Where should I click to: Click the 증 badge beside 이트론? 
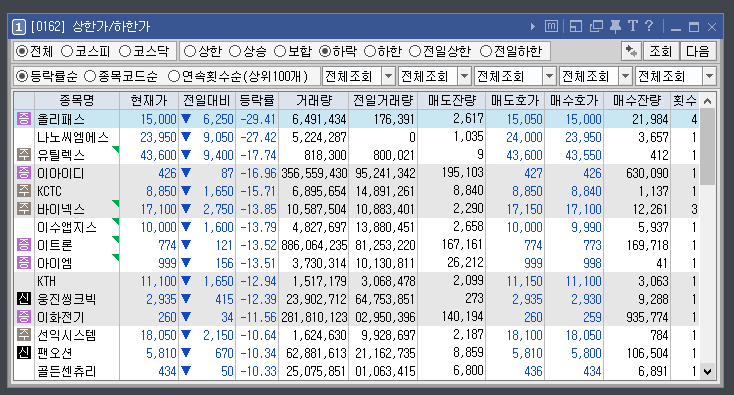click(x=23, y=244)
